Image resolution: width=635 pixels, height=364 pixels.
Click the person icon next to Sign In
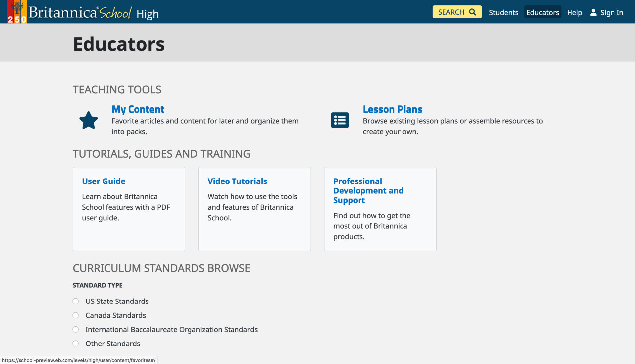pyautogui.click(x=593, y=12)
